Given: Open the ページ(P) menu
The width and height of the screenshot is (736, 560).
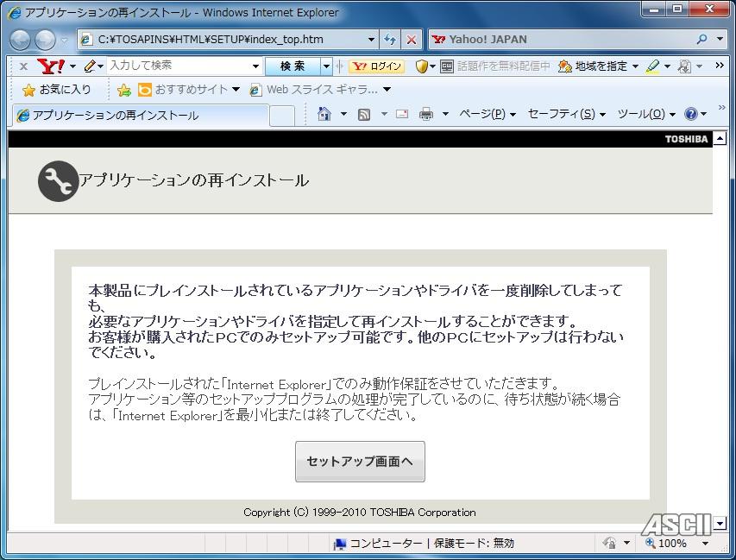Looking at the screenshot, I should pyautogui.click(x=488, y=114).
